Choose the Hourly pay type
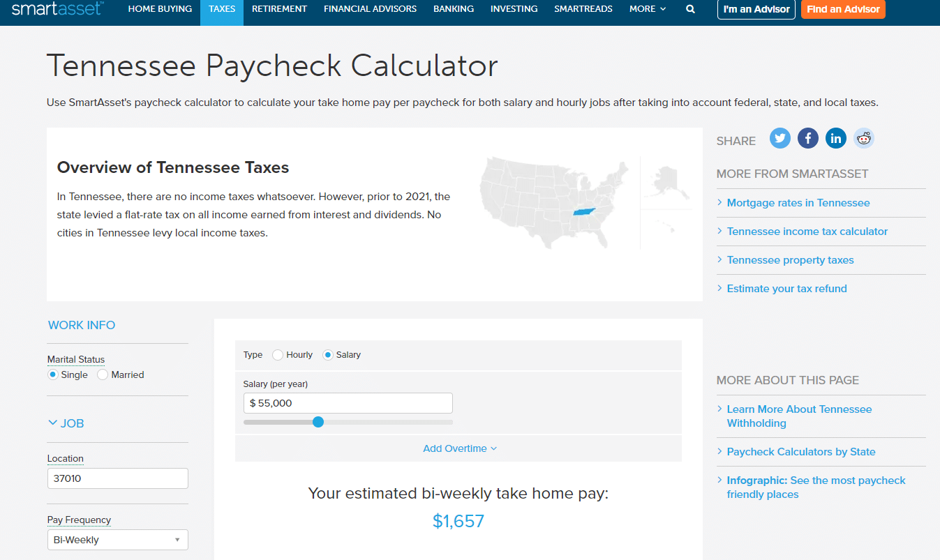Screen dimensions: 940x560 [x=278, y=355]
